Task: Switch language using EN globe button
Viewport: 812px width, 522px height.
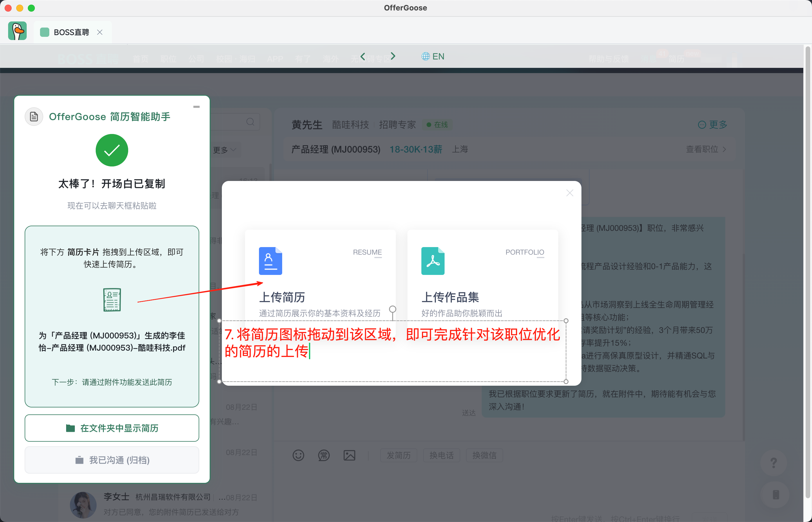Action: tap(433, 56)
